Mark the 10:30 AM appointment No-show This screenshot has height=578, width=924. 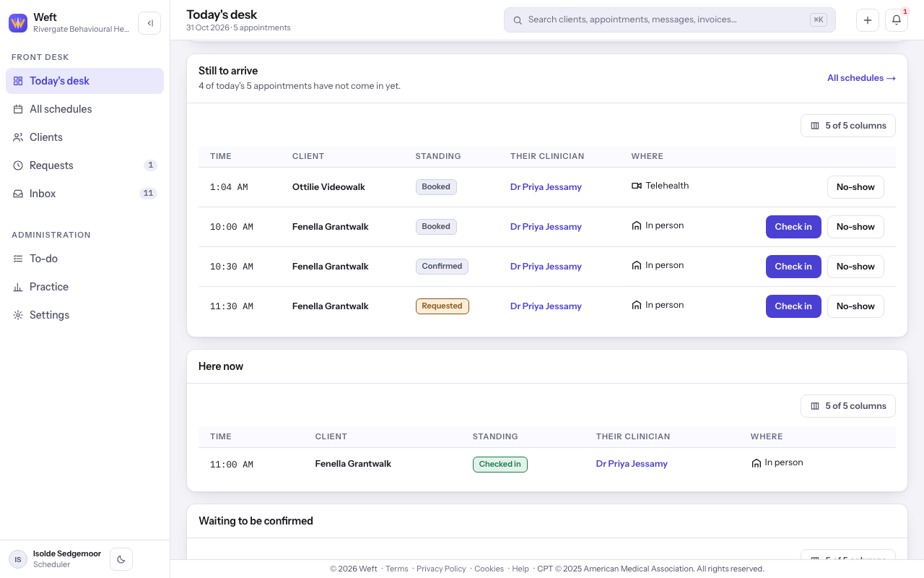[855, 267]
